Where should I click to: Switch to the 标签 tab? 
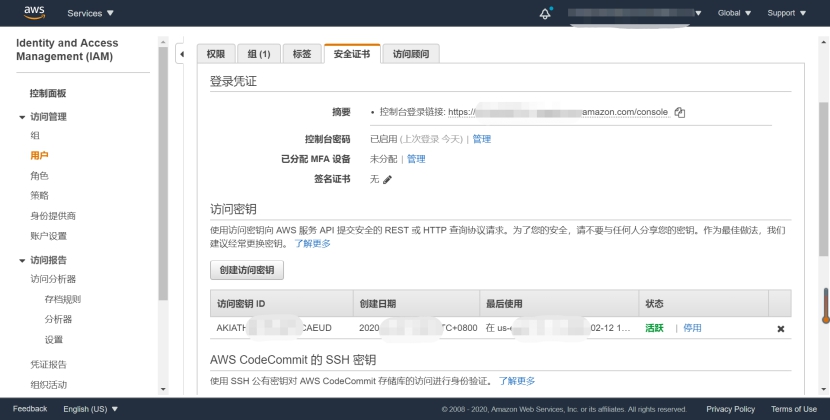[x=302, y=54]
